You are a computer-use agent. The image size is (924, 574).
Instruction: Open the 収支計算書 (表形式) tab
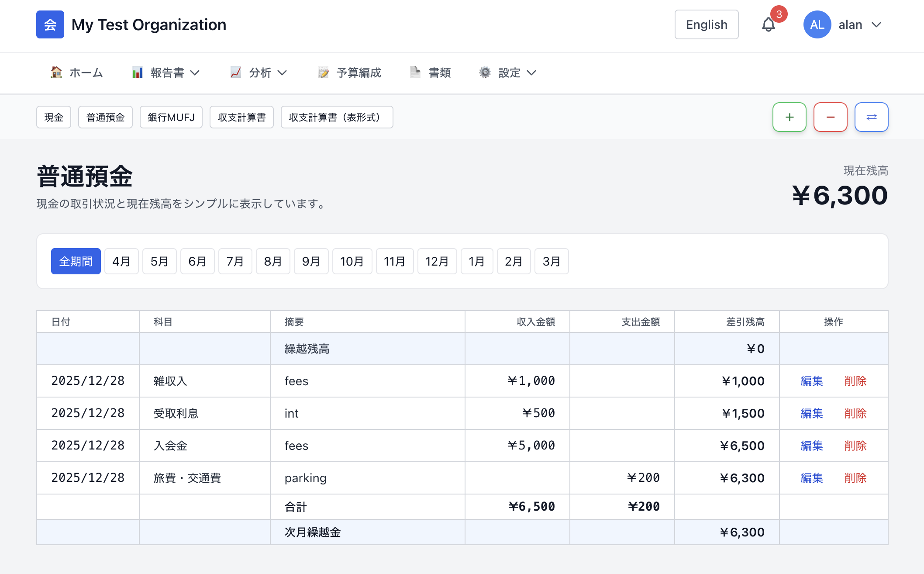(x=336, y=117)
